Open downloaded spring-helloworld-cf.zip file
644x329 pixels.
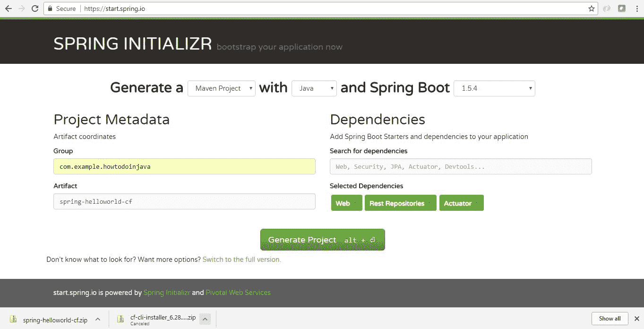pos(55,320)
